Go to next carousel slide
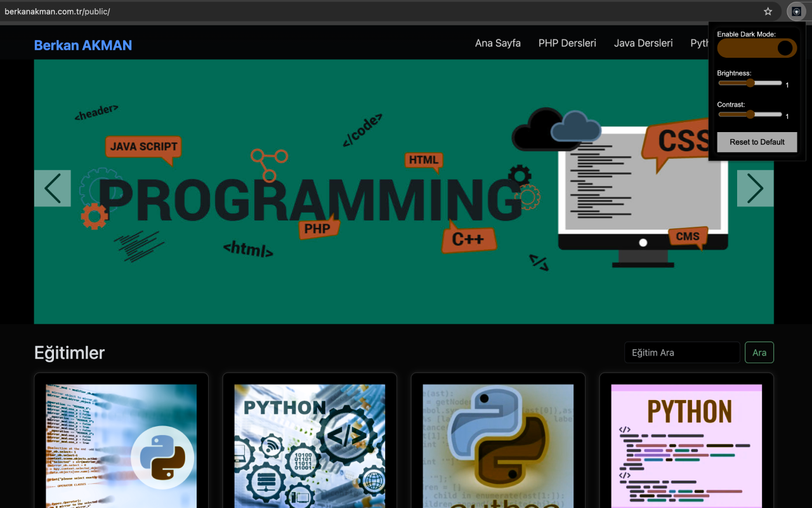 click(755, 188)
